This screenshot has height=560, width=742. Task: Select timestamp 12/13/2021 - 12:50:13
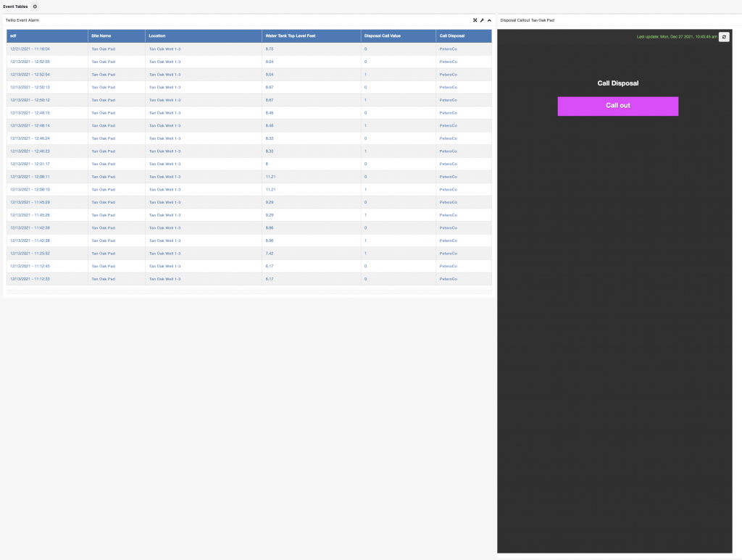pos(30,88)
